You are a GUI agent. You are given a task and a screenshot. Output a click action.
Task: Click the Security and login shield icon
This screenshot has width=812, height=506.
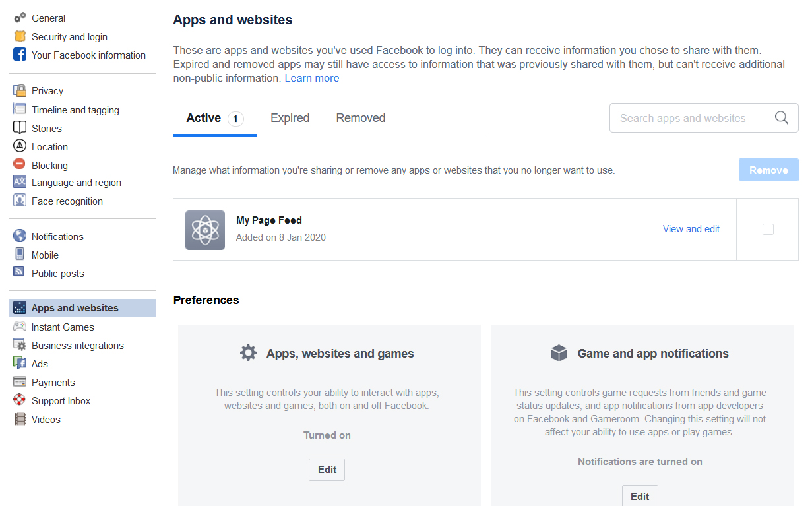coord(20,37)
